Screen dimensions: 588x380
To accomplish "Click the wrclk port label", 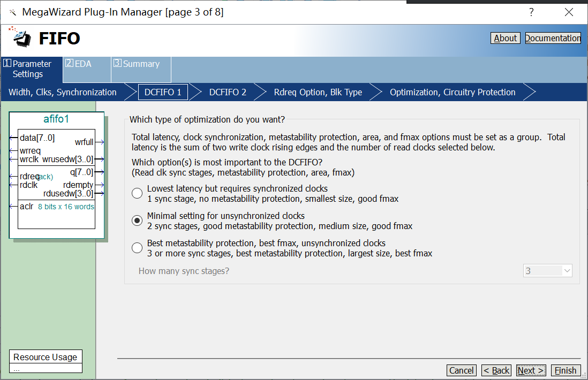I will tap(29, 159).
